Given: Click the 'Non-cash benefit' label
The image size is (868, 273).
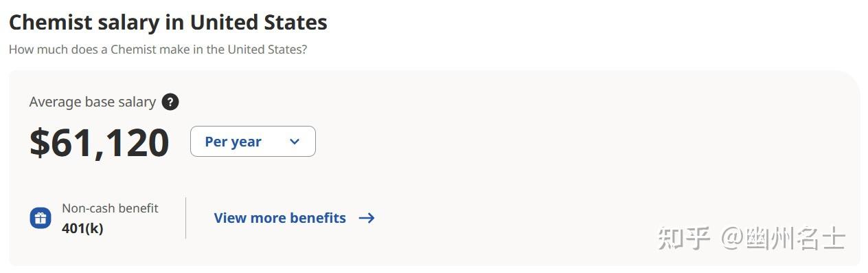Looking at the screenshot, I should [x=110, y=208].
